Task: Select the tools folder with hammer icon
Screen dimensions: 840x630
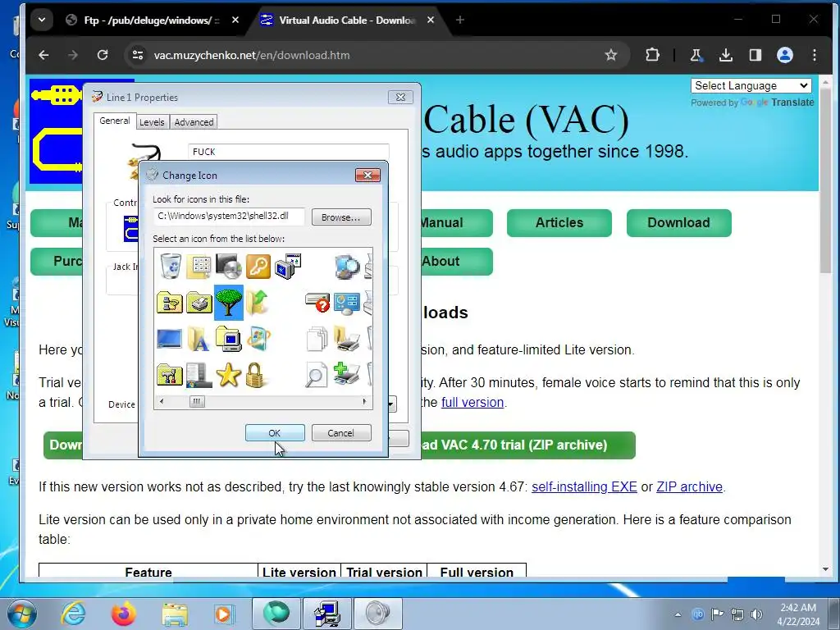Action: (170, 375)
